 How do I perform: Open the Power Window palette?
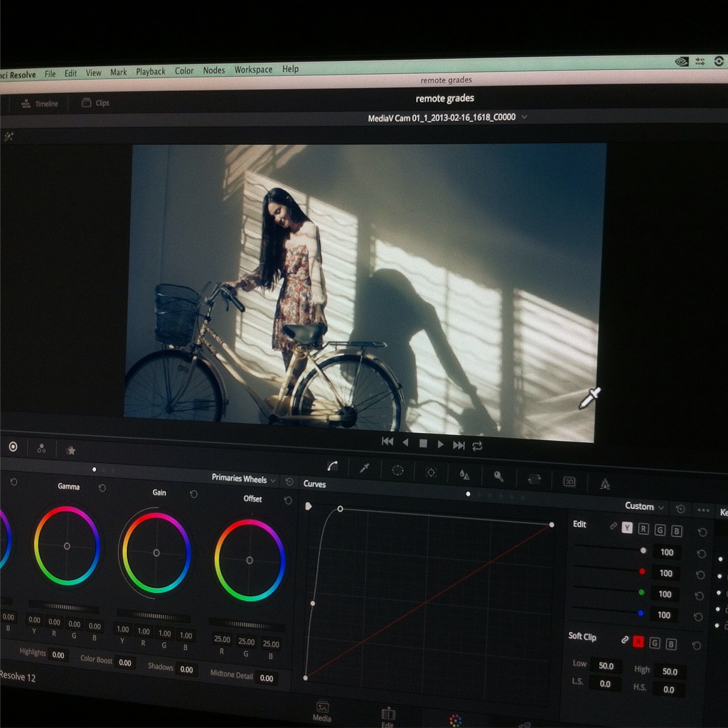(398, 471)
